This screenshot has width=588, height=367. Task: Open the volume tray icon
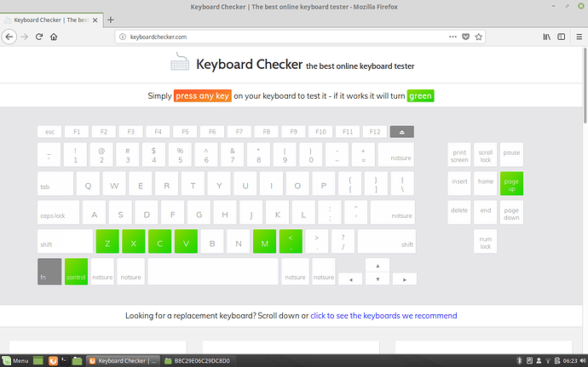point(582,361)
